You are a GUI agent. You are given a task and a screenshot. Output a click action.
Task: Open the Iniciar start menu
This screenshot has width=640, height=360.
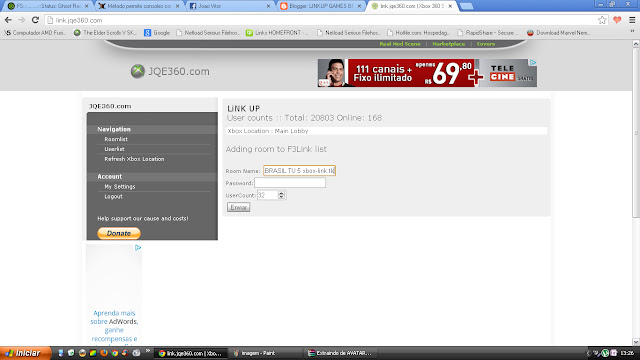(x=25, y=353)
